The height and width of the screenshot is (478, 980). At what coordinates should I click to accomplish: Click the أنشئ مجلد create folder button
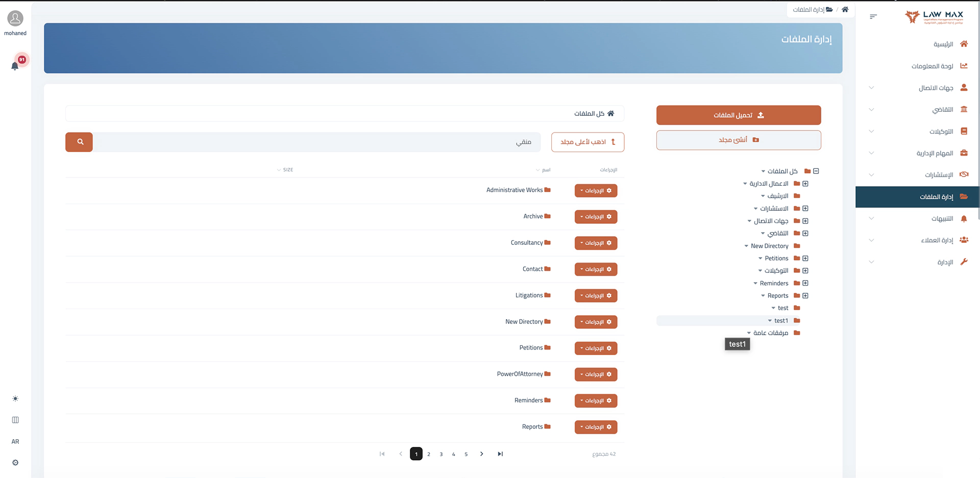pos(738,140)
